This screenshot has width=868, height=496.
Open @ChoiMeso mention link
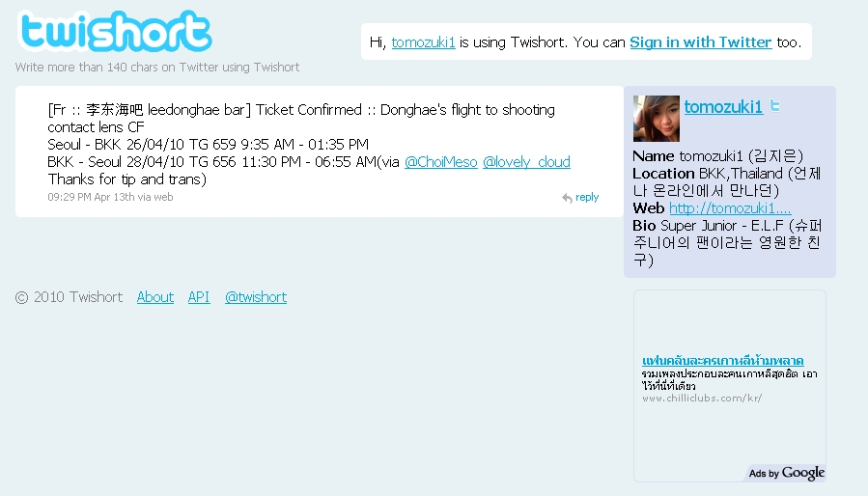pyautogui.click(x=440, y=162)
